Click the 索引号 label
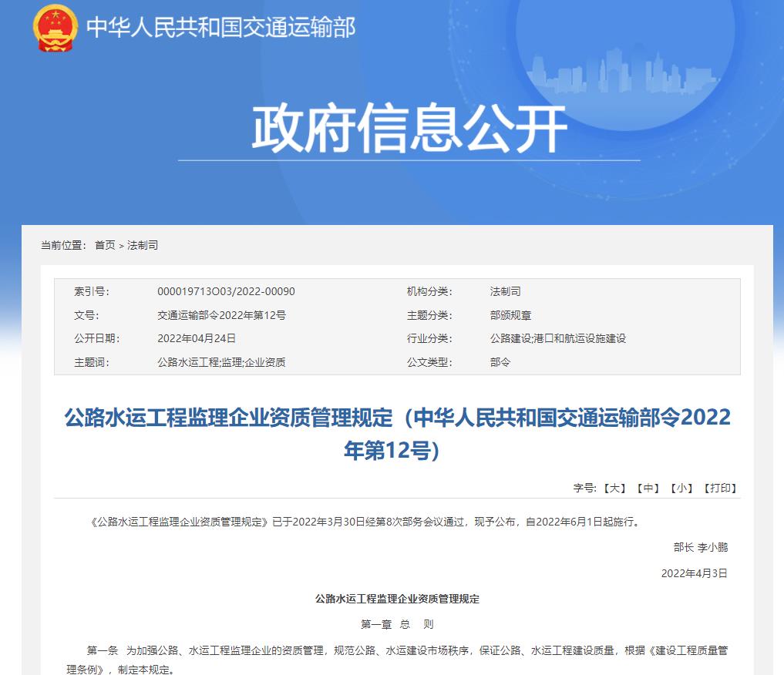The image size is (784, 675). (92, 291)
